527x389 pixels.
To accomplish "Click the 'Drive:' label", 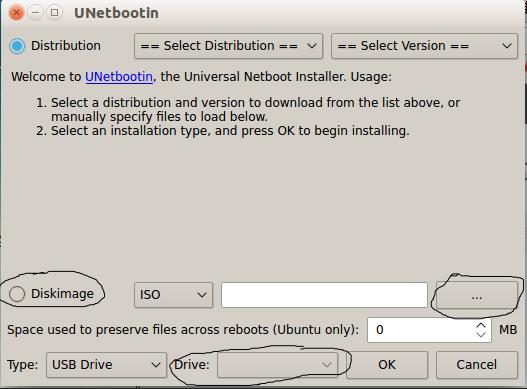I will (x=192, y=365).
